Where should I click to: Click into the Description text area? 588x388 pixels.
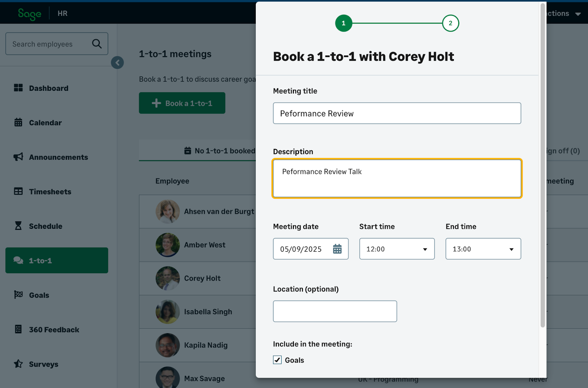(x=397, y=178)
